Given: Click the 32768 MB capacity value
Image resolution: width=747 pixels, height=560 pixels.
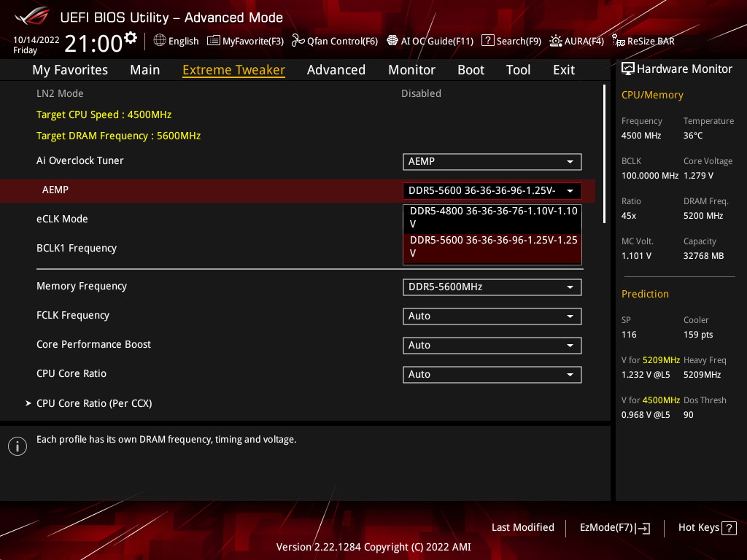Looking at the screenshot, I should [704, 256].
